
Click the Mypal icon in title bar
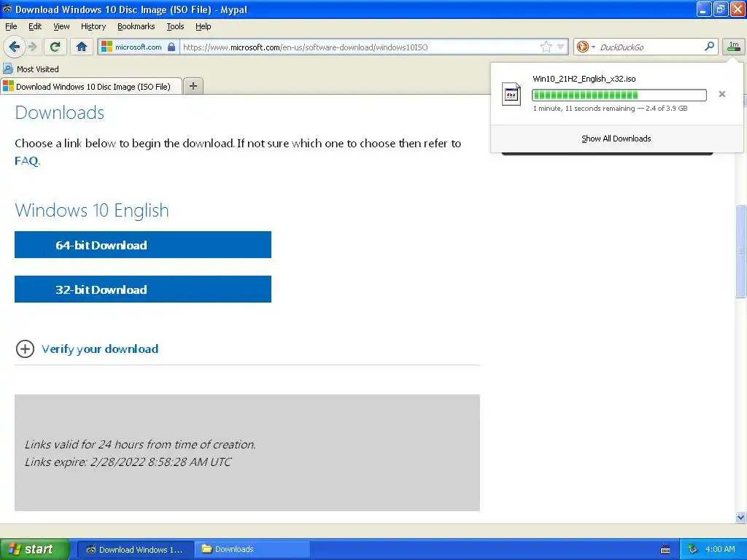[x=7, y=9]
